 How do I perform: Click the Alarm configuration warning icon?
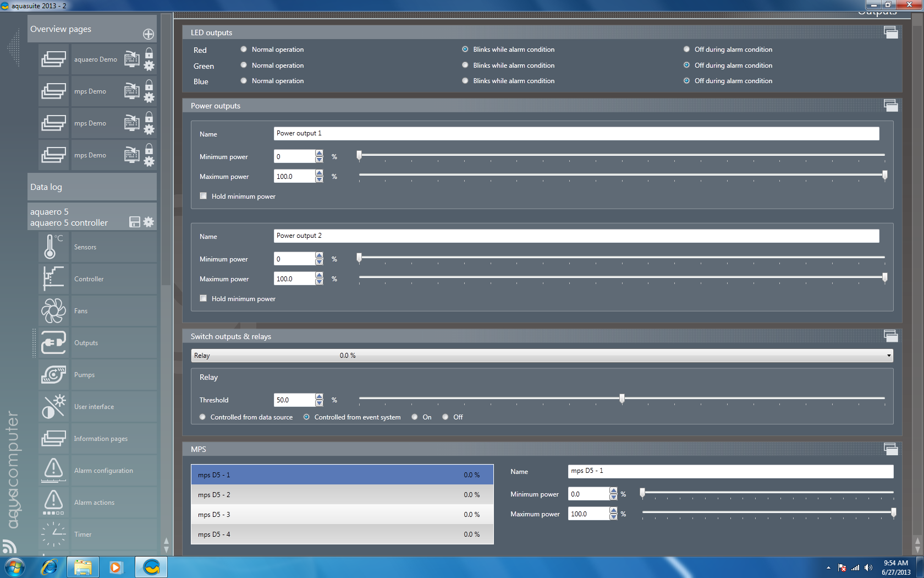click(53, 470)
